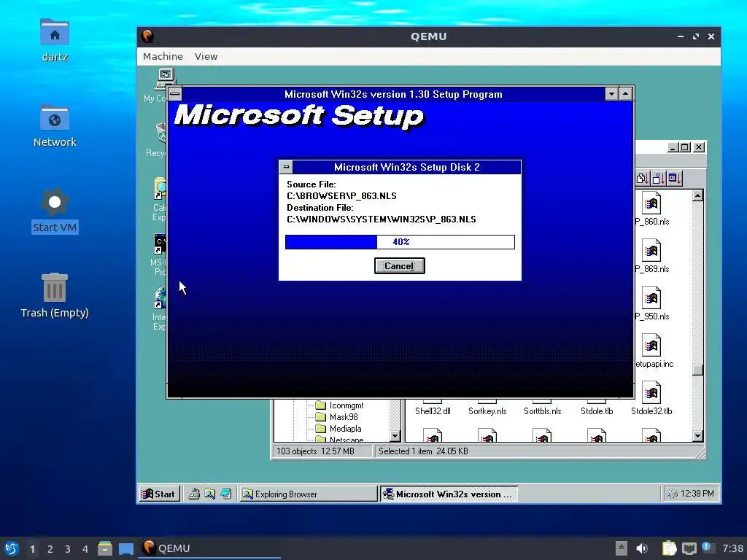Cancel the Win32s setup file copy

pyautogui.click(x=399, y=265)
